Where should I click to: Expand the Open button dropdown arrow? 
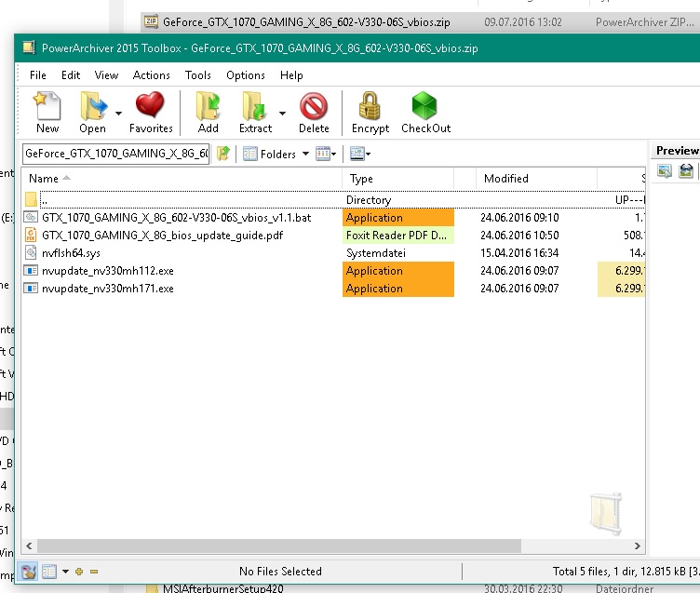pos(118,113)
